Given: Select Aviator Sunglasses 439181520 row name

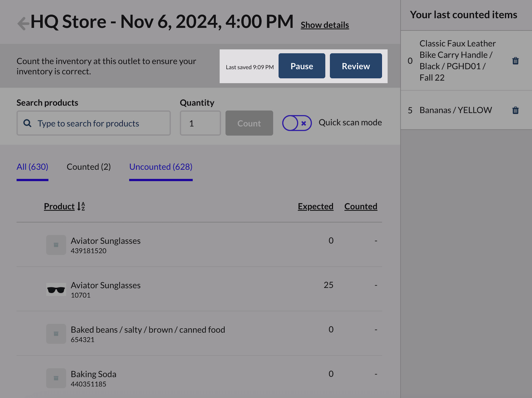Looking at the screenshot, I should click(106, 241).
